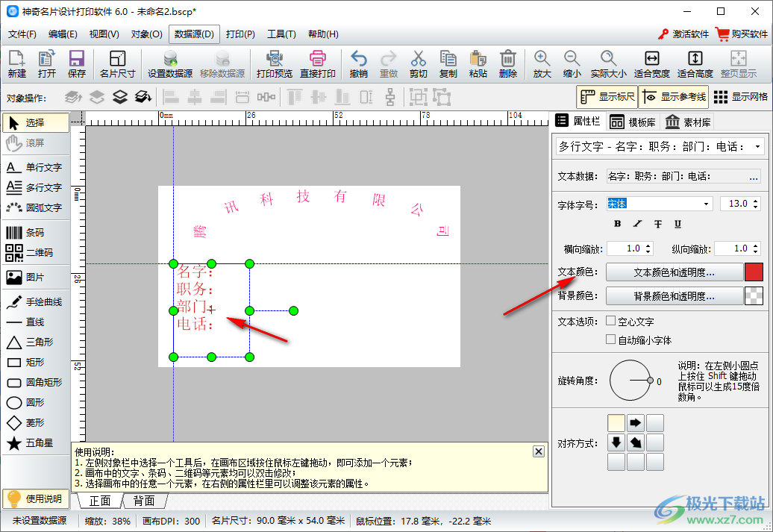The image size is (773, 532).
Task: Select the 手绘曲线 freehand curve tool
Action: click(36, 301)
